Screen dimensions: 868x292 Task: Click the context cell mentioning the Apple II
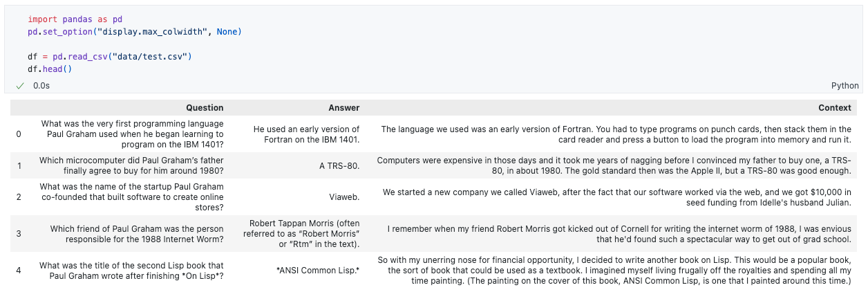pyautogui.click(x=614, y=165)
